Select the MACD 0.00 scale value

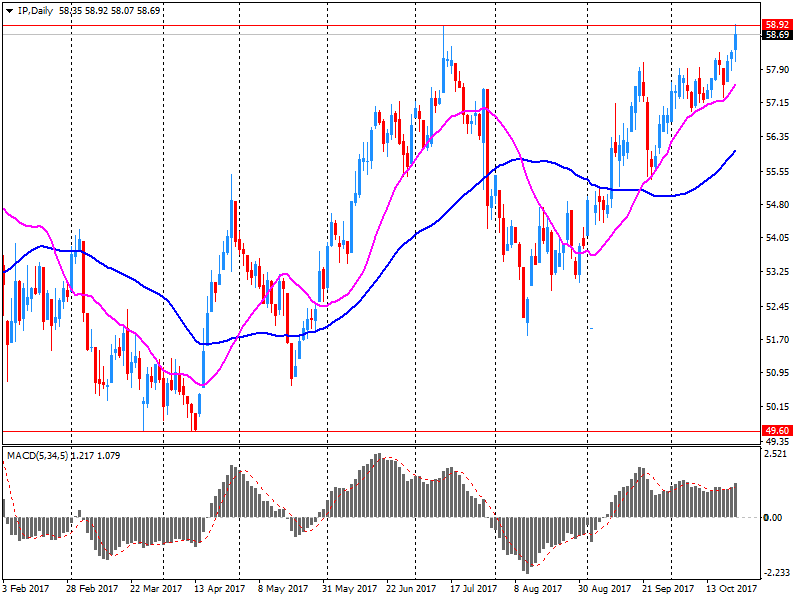point(772,518)
